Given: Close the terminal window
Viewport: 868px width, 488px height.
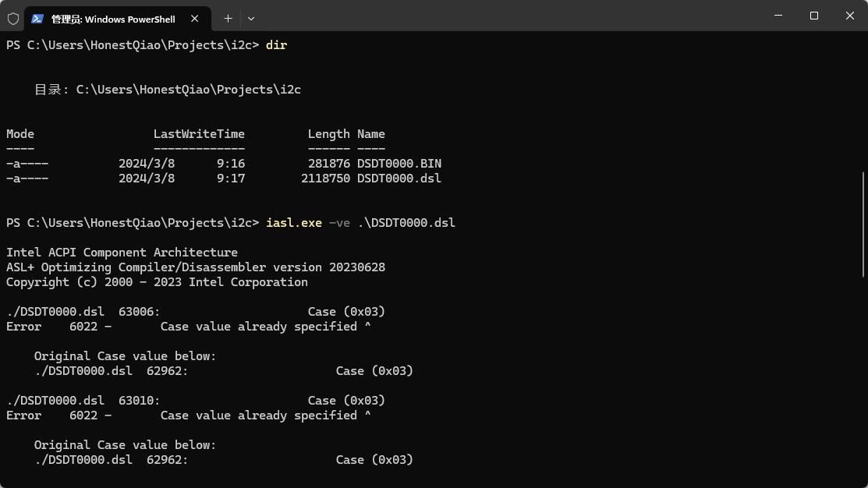Looking at the screenshot, I should [849, 16].
